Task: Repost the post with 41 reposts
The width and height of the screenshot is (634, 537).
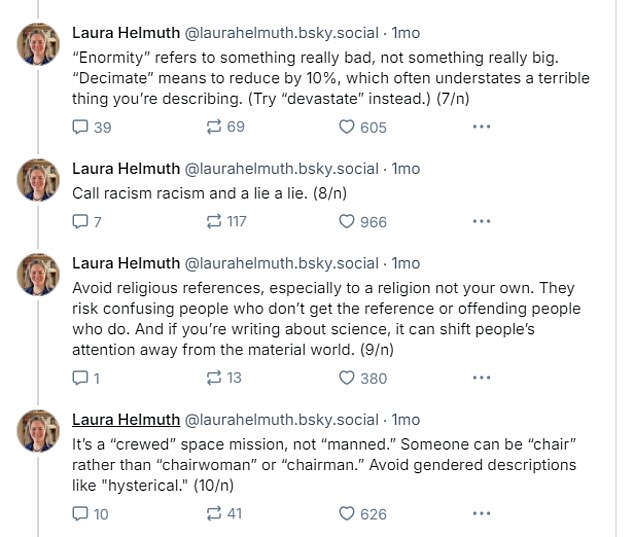Action: (213, 514)
